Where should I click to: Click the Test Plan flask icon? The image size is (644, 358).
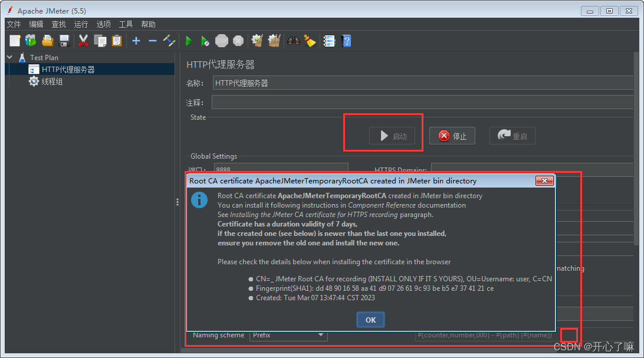(x=22, y=57)
